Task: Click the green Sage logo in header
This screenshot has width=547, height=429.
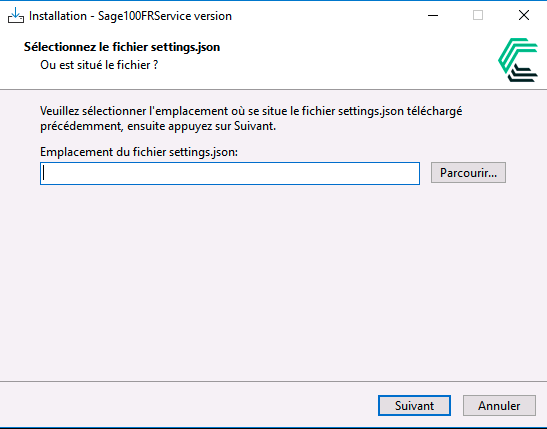Action: (x=518, y=60)
